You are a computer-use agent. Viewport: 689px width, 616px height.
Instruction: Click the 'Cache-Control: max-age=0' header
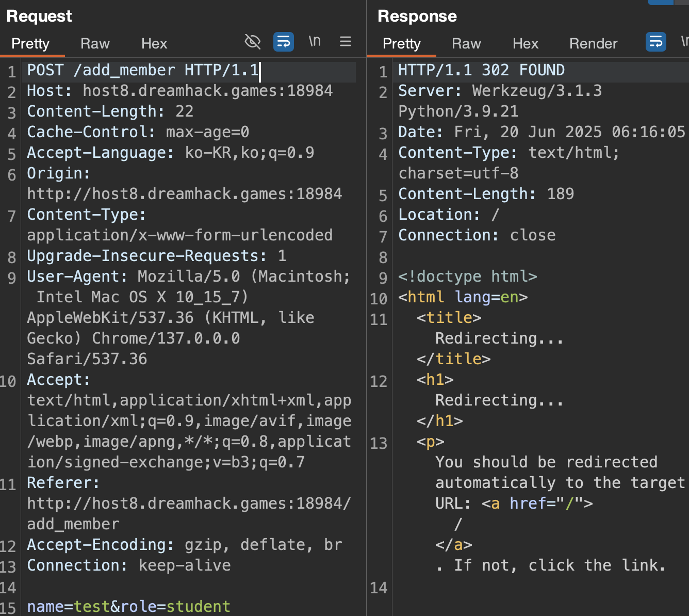click(x=138, y=132)
